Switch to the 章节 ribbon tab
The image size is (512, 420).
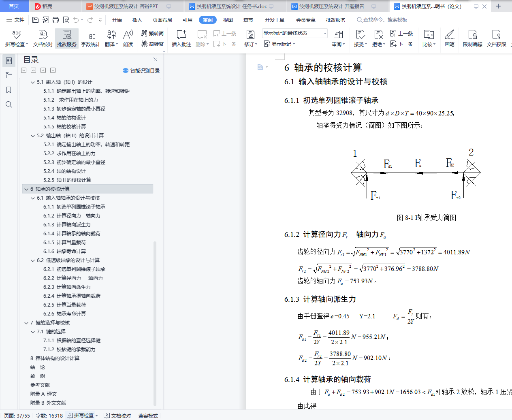click(x=248, y=20)
